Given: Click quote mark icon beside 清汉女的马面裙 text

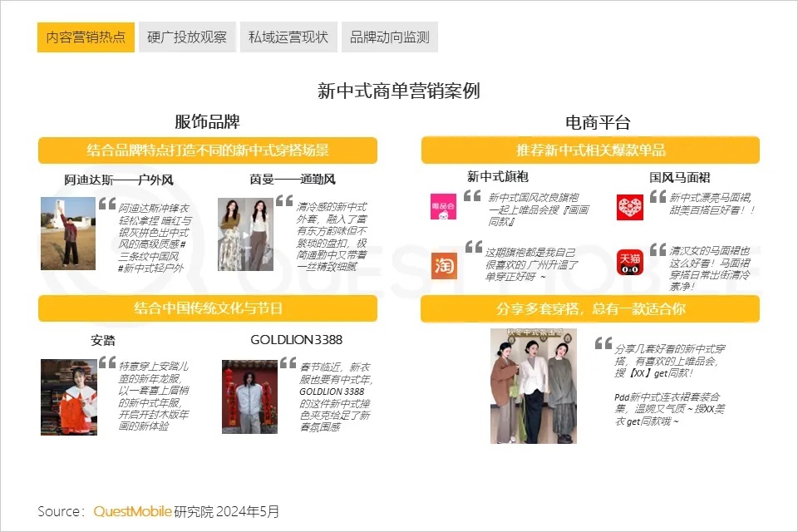Looking at the screenshot, I should [658, 249].
